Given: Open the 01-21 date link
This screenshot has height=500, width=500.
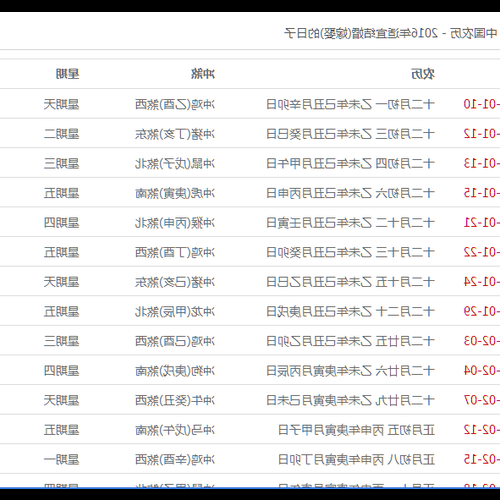Looking at the screenshot, I should 482,223.
